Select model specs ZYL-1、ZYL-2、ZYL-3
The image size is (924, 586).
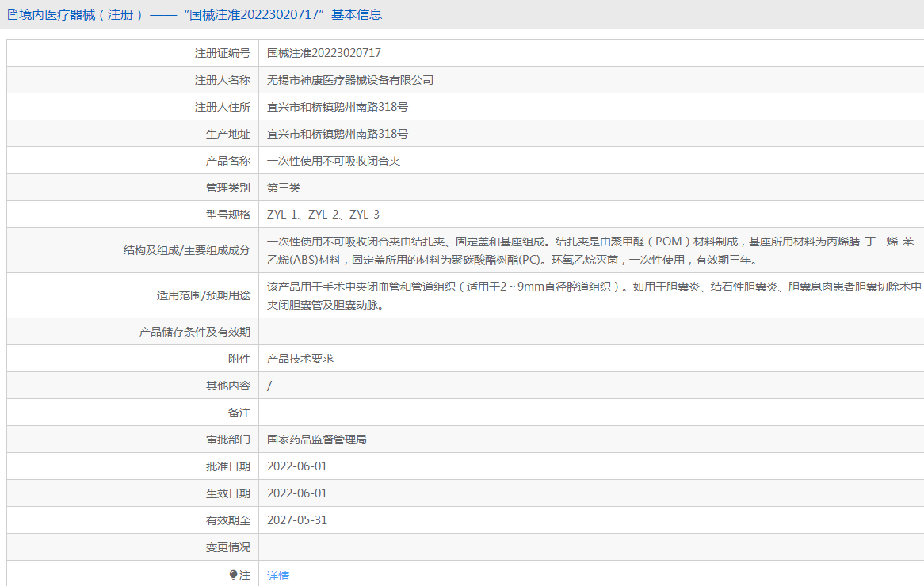click(x=323, y=215)
